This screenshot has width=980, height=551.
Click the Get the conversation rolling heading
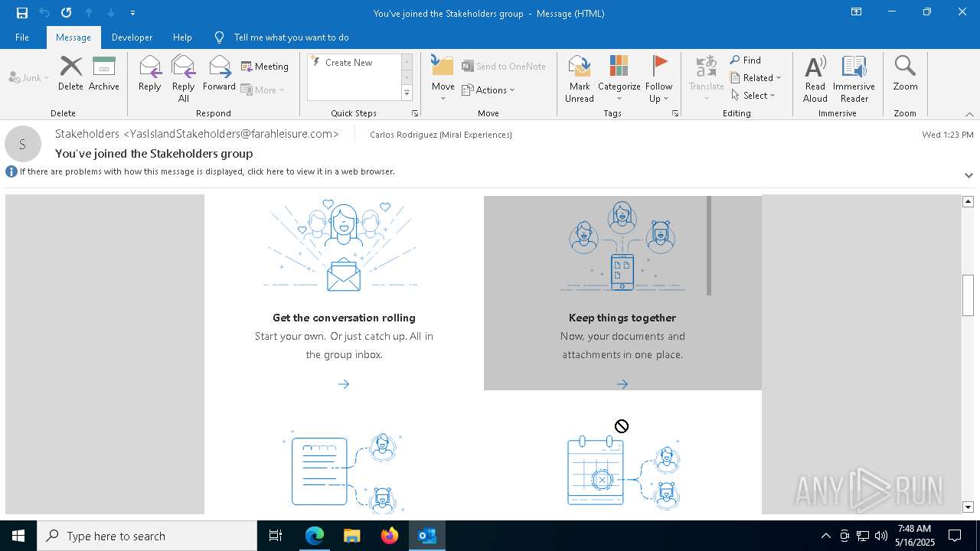click(x=344, y=318)
